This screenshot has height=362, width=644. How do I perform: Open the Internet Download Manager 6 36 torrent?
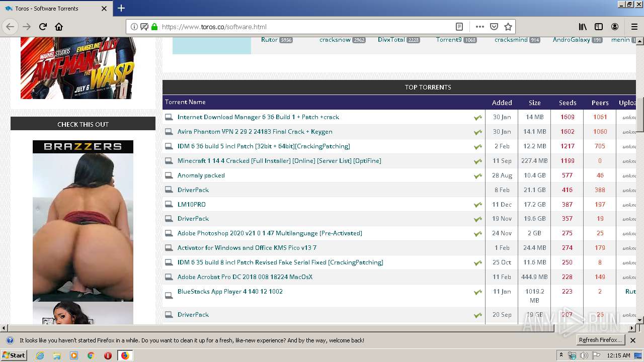pos(258,117)
